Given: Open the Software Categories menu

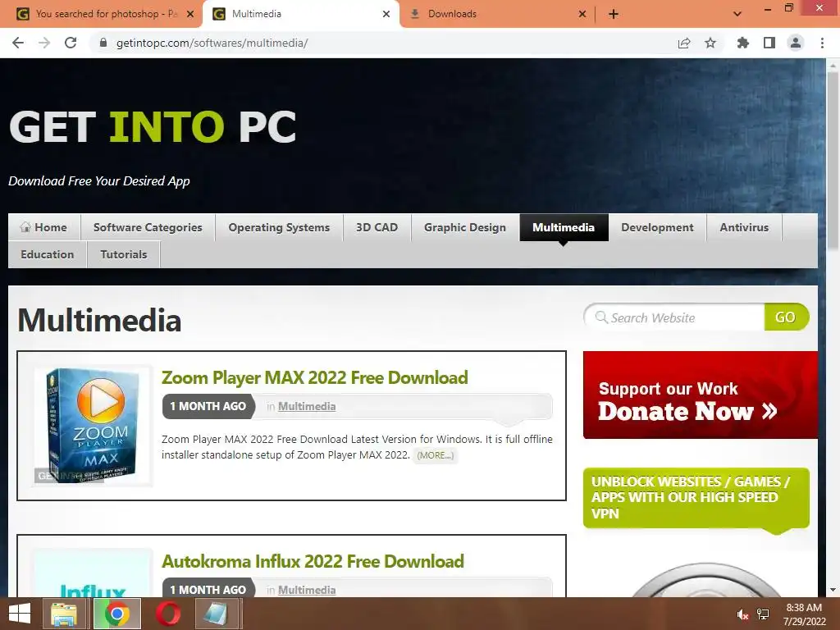Looking at the screenshot, I should pos(148,227).
